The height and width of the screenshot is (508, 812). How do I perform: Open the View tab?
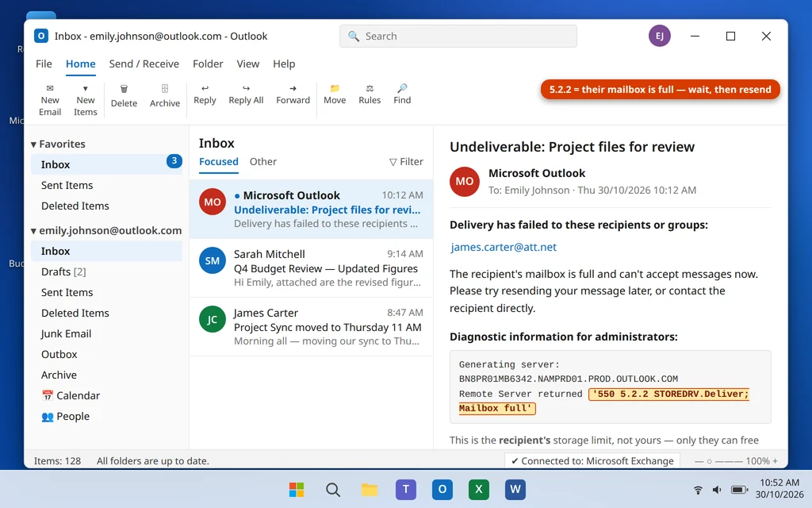(x=248, y=63)
